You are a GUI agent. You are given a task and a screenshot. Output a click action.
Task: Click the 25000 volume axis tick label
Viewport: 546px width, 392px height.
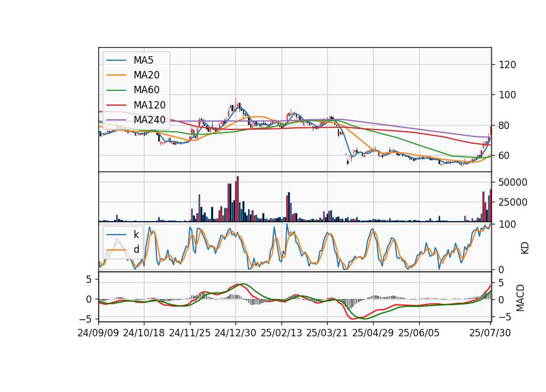click(513, 202)
